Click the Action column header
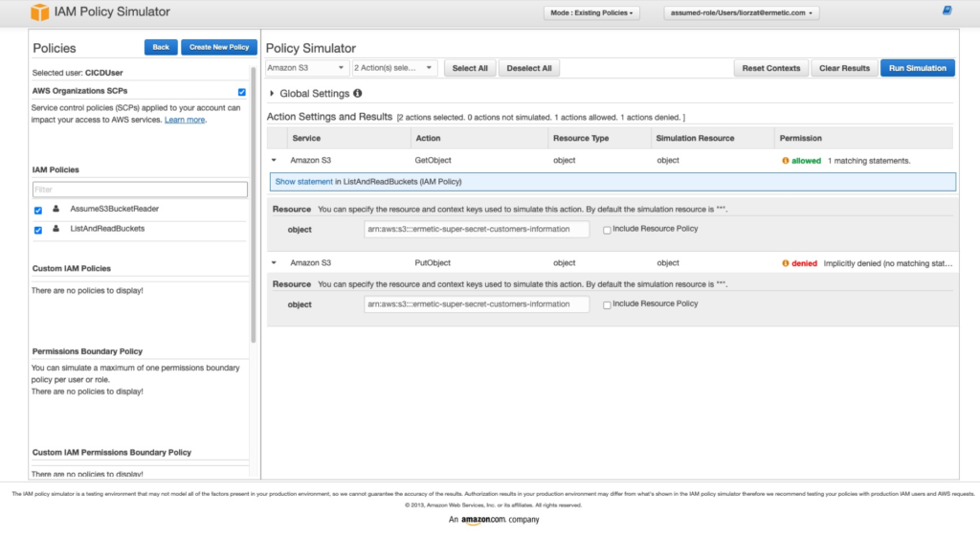980x538 pixels. point(428,138)
